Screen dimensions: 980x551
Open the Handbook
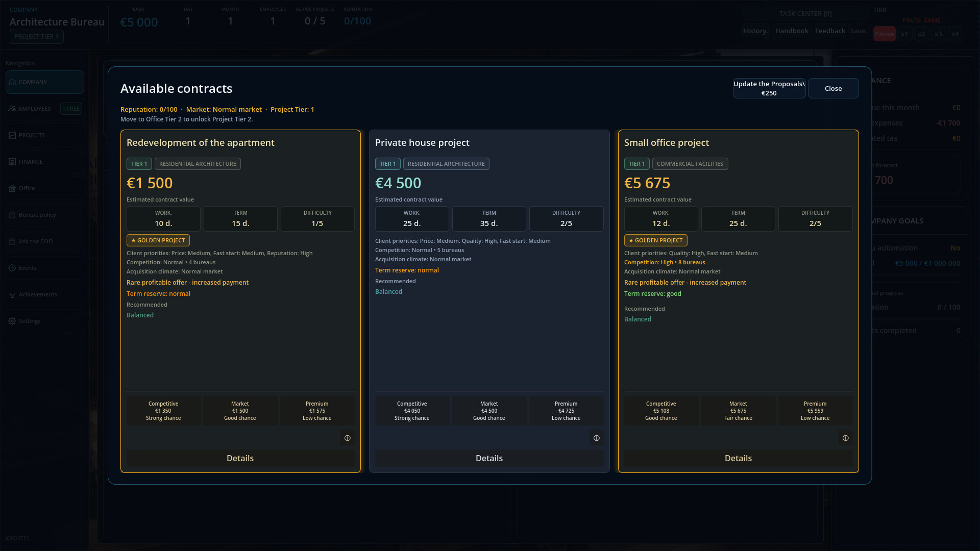click(x=792, y=31)
